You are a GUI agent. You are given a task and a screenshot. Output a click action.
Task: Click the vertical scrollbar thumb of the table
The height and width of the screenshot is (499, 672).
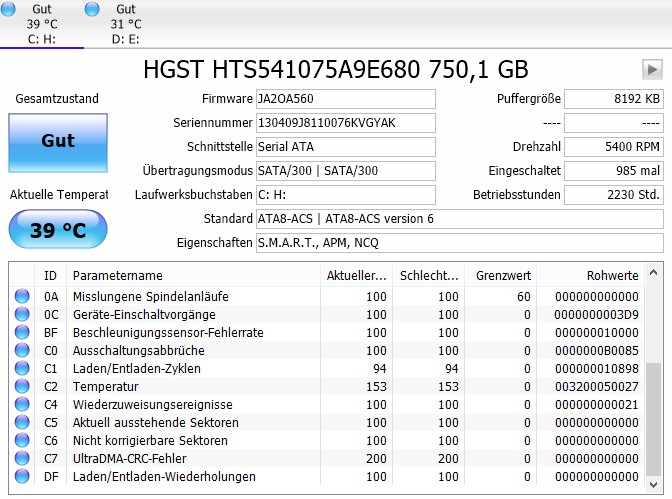pyautogui.click(x=653, y=419)
